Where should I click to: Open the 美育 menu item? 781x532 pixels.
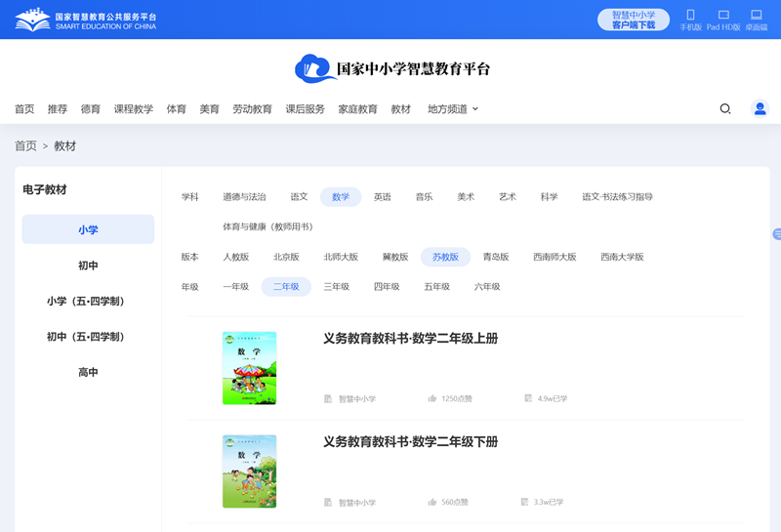(209, 109)
